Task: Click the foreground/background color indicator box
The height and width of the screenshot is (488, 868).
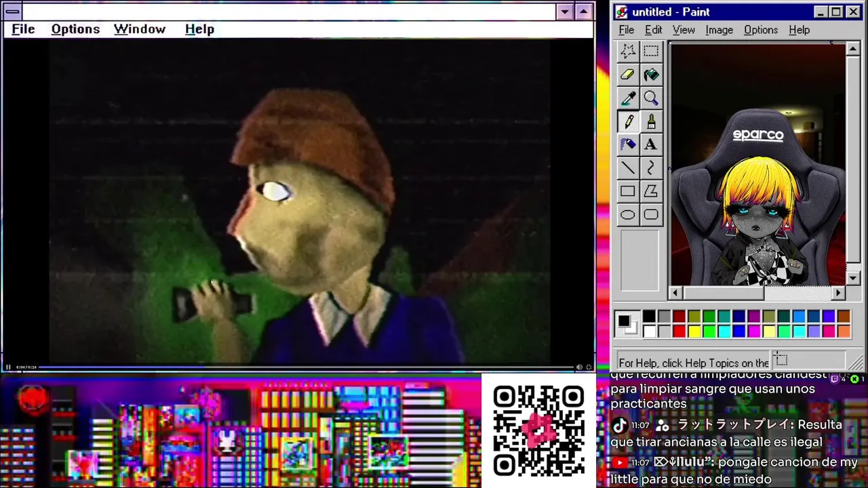Action: click(x=627, y=324)
